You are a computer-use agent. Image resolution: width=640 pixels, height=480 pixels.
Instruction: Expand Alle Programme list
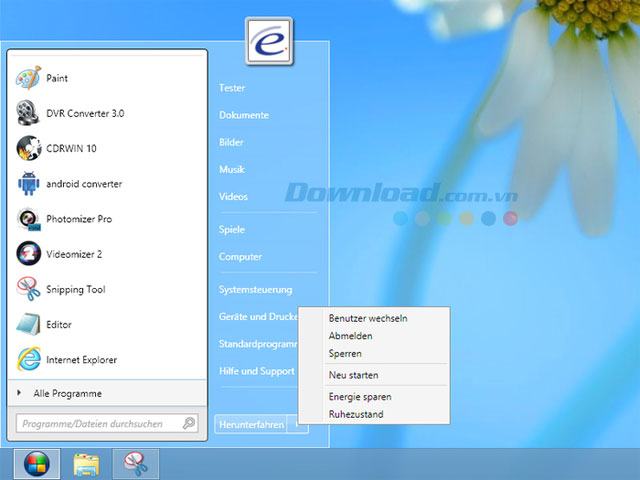[67, 394]
